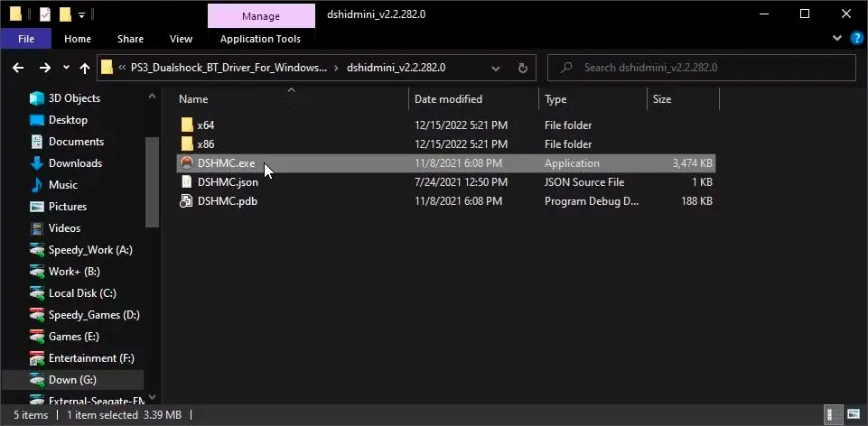Screen dimensions: 868x426
Task: Select the DSHMC.json file icon
Action: [187, 182]
